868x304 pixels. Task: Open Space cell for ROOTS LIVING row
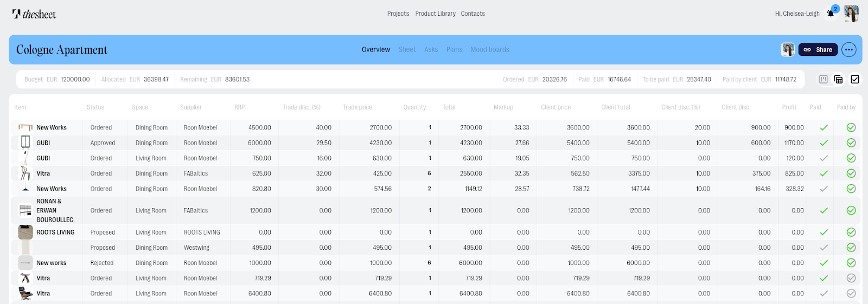(151, 232)
